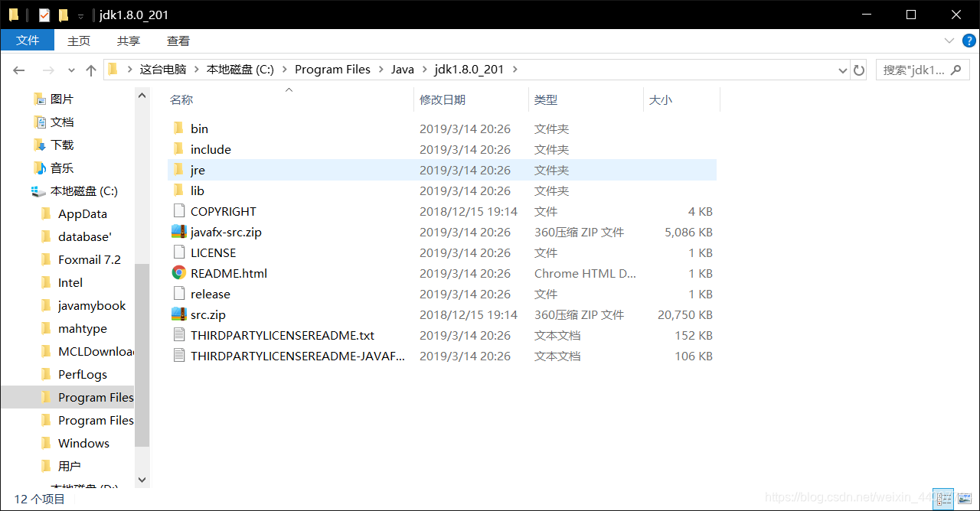The width and height of the screenshot is (980, 511).
Task: Click the THIRDPARTYLICENSEREADME.txt document icon
Action: click(x=179, y=334)
